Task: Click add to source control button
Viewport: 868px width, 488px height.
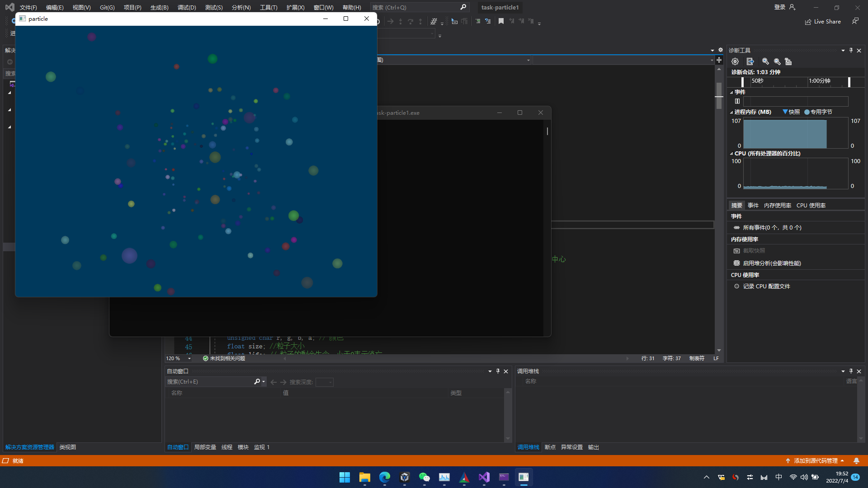Action: click(816, 460)
